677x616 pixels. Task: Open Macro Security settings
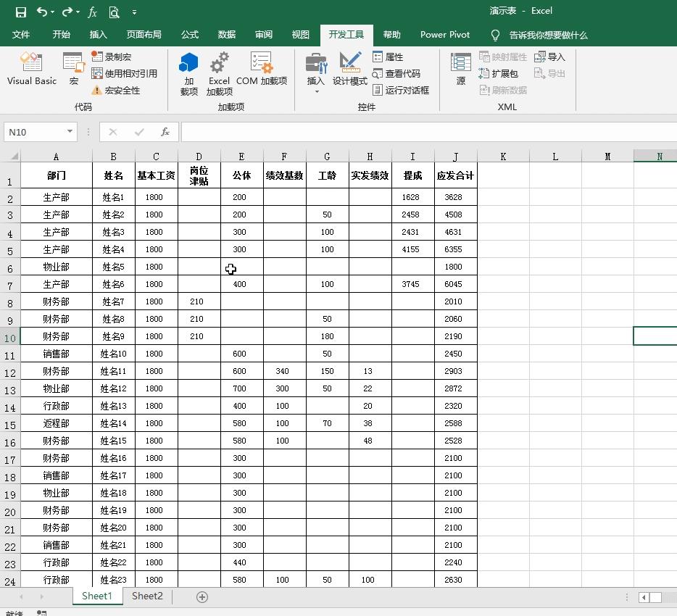116,91
